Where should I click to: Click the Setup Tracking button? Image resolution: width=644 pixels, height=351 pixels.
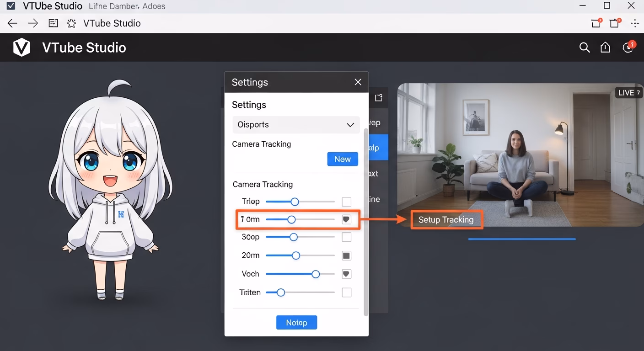click(446, 219)
